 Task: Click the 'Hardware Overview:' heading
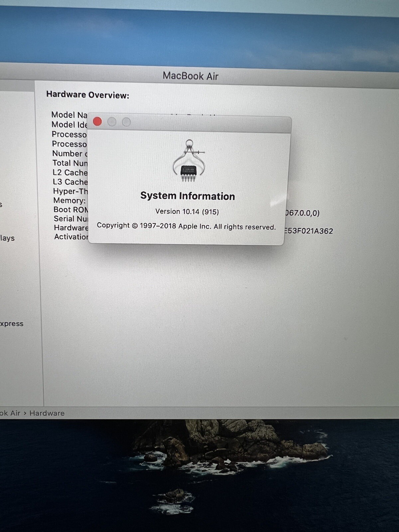coord(88,95)
